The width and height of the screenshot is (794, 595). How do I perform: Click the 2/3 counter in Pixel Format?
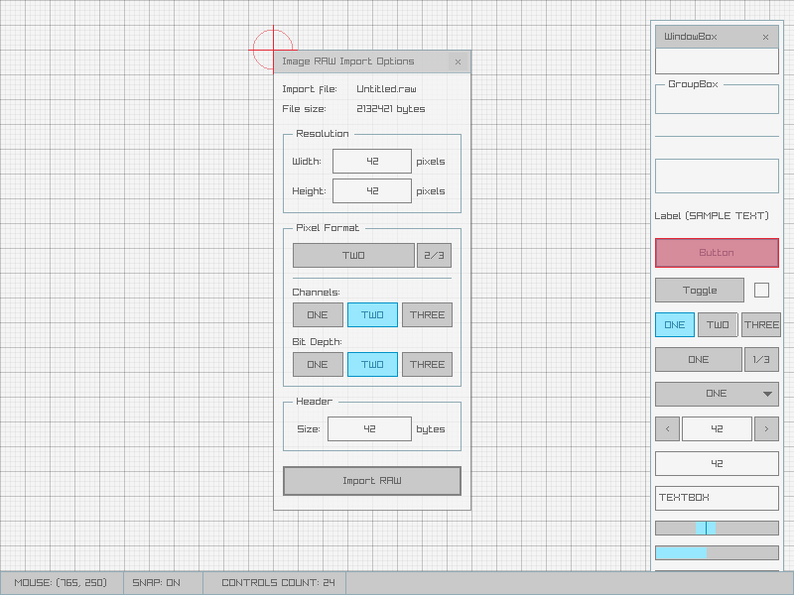pyautogui.click(x=434, y=255)
